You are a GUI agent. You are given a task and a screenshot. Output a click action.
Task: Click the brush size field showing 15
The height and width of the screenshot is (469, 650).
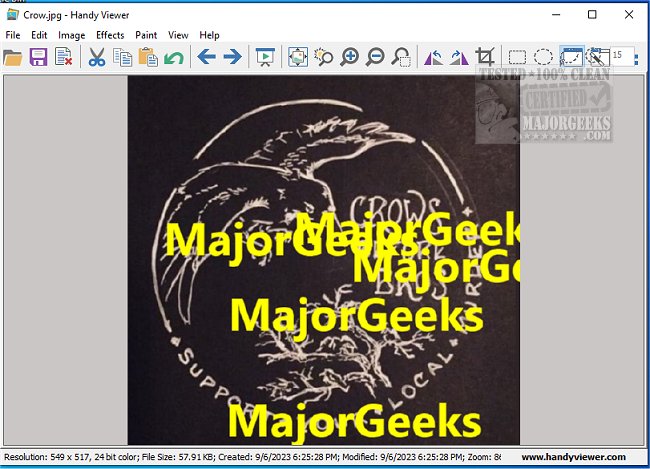(x=621, y=56)
